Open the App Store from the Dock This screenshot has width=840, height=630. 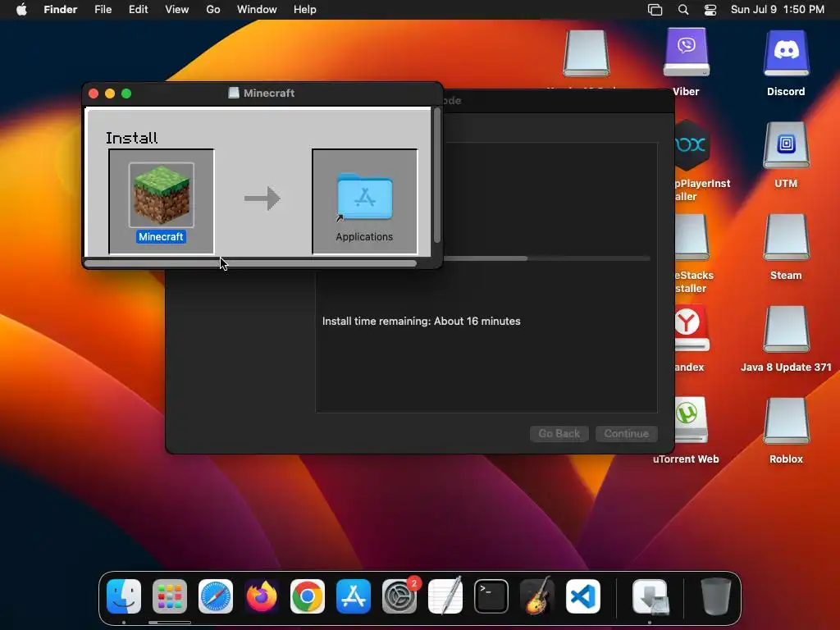tap(354, 596)
